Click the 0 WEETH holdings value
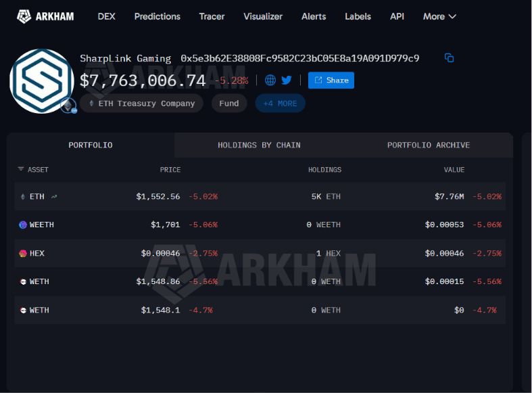 pyautogui.click(x=323, y=225)
